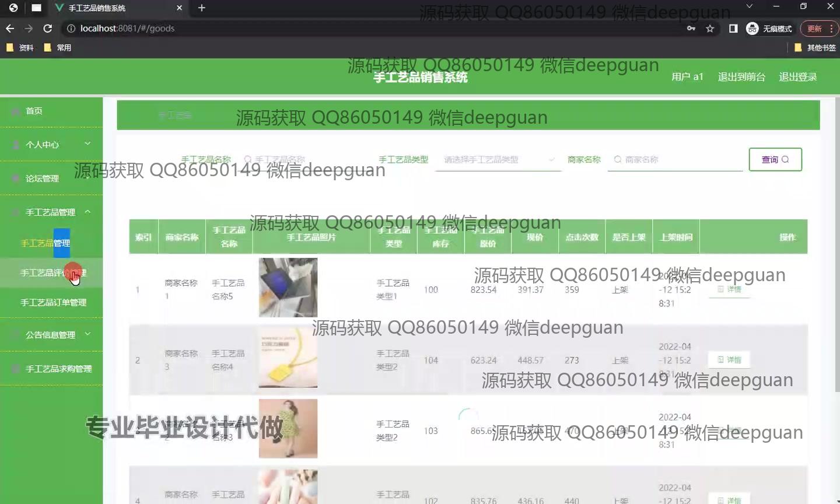Open the 其他书签 bookmarks folder
840x504 pixels.
(x=815, y=48)
